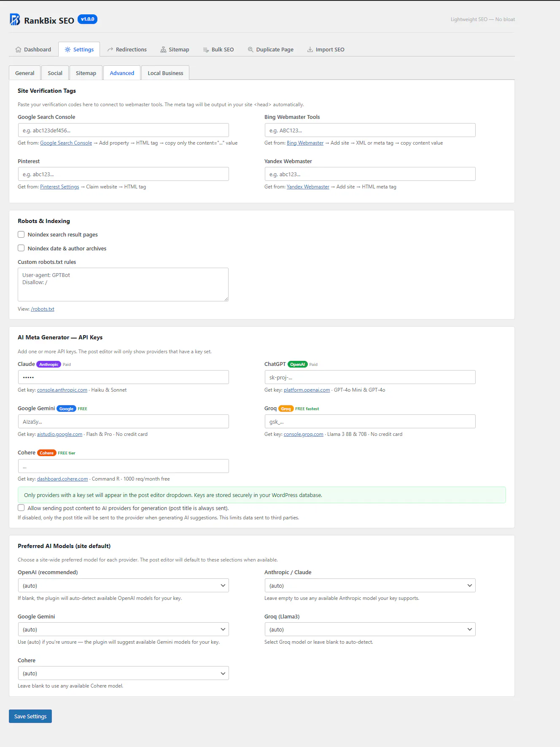Focus the Pinterest verification field
This screenshot has height=747, width=560.
pos(123,174)
